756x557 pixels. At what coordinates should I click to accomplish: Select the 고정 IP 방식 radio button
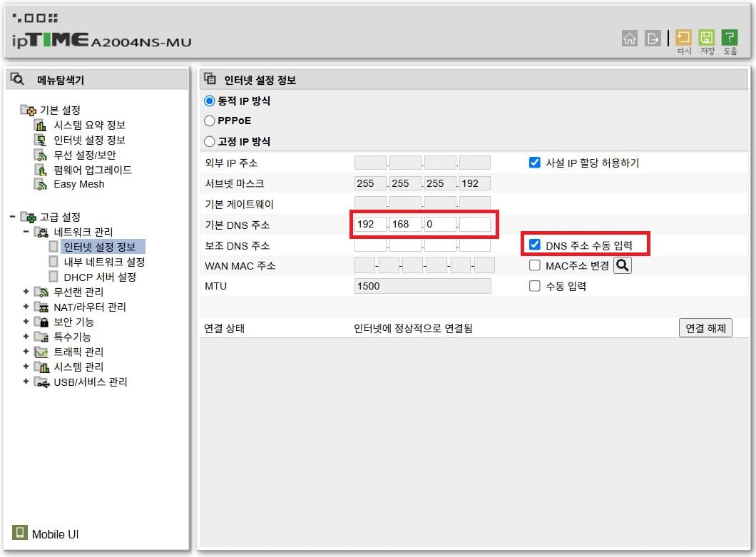[x=210, y=142]
